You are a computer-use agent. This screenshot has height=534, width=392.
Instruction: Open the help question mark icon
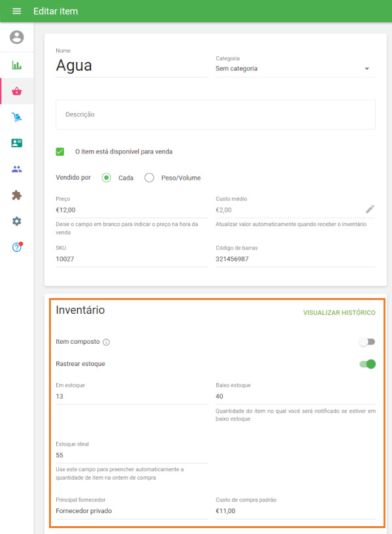click(x=16, y=247)
